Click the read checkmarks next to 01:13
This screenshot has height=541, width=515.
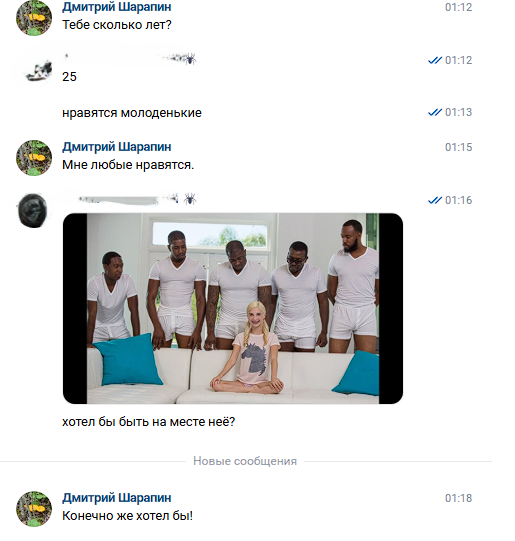(435, 112)
